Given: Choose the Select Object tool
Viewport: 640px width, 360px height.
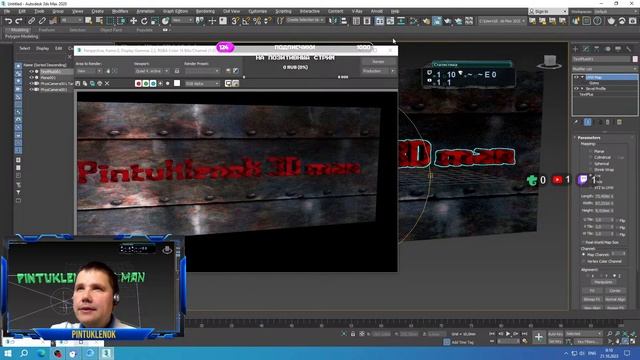Looking at the screenshot, I should (x=89, y=21).
